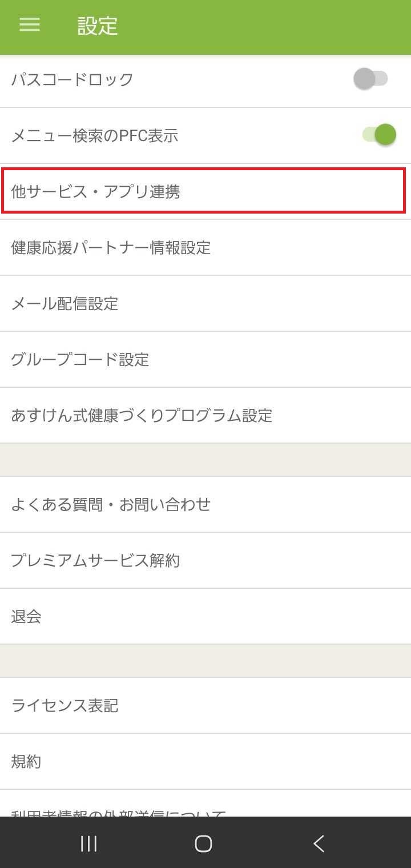The height and width of the screenshot is (868, 411).
Task: Tap the Android home button icon
Action: tap(203, 843)
